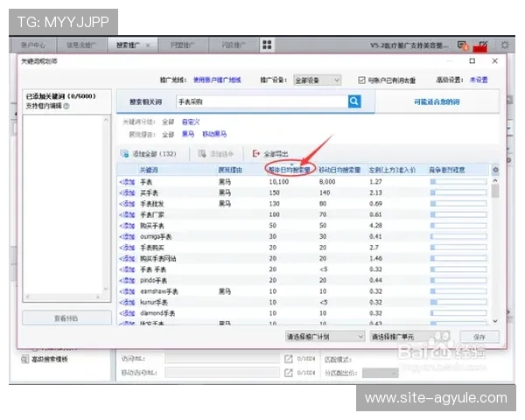Add the earnshaw手表 keyword via its 添加 link
The height and width of the screenshot is (420, 525).
point(127,291)
